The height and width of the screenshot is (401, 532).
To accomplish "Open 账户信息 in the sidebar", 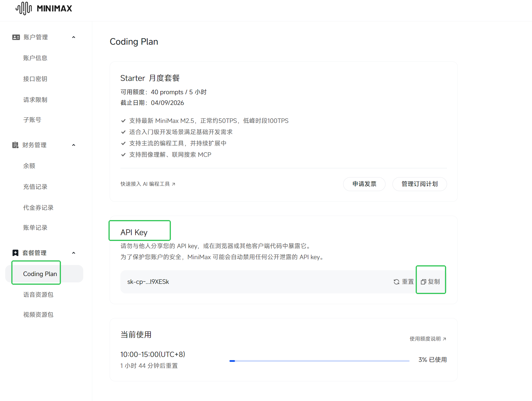I will (x=35, y=58).
